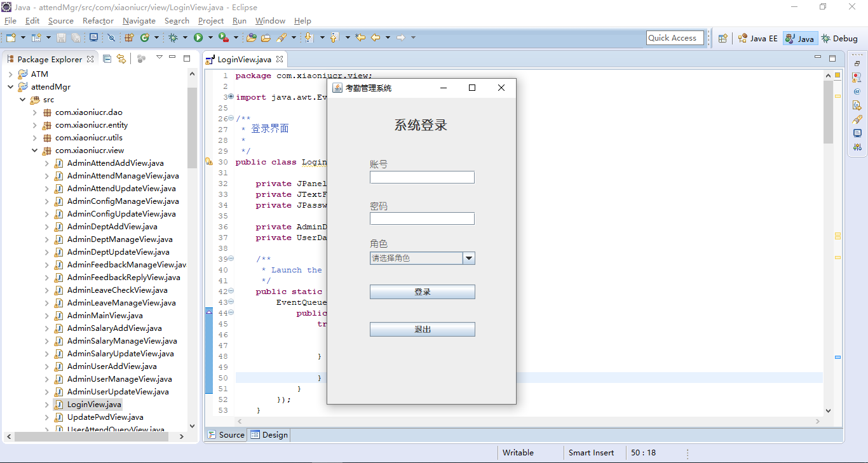Open the Refactor menu
This screenshot has width=868, height=463.
tap(98, 20)
